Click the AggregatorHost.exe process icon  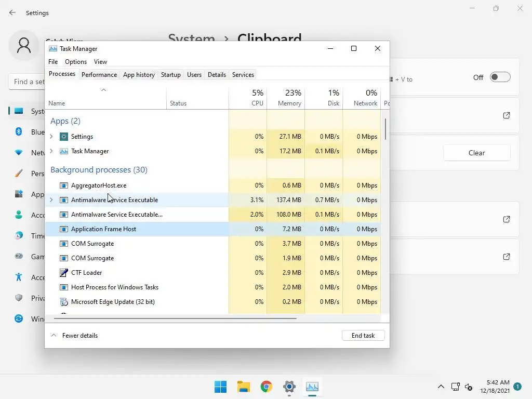pyautogui.click(x=64, y=185)
